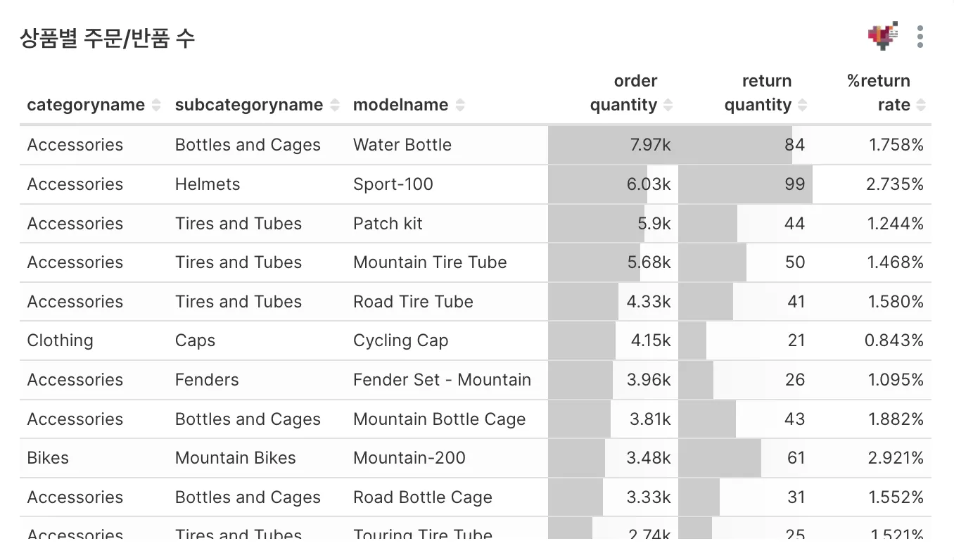
Task: Click the categoryname column header text
Action: tap(85, 106)
